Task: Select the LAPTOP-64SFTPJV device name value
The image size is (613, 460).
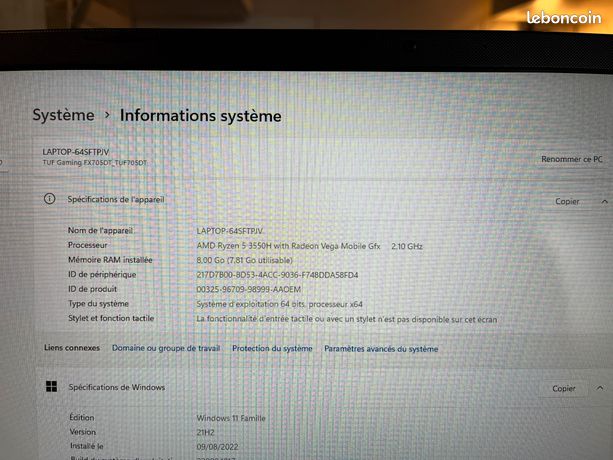Action: (x=229, y=231)
